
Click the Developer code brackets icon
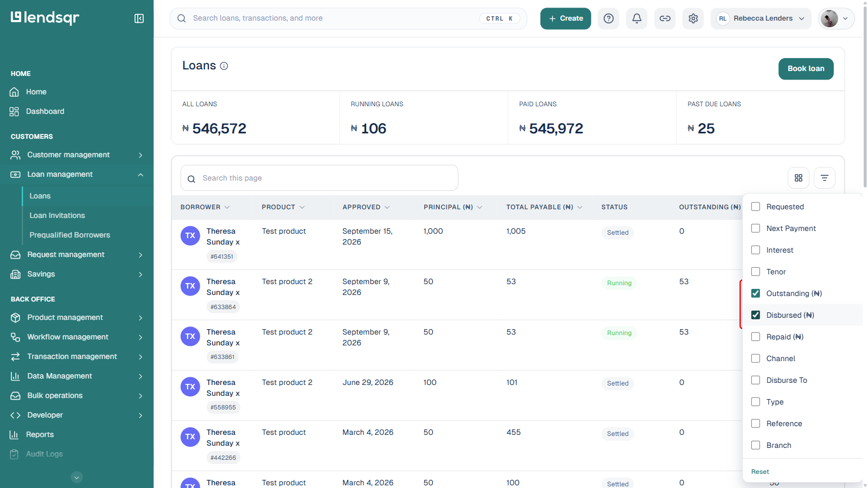[16, 415]
